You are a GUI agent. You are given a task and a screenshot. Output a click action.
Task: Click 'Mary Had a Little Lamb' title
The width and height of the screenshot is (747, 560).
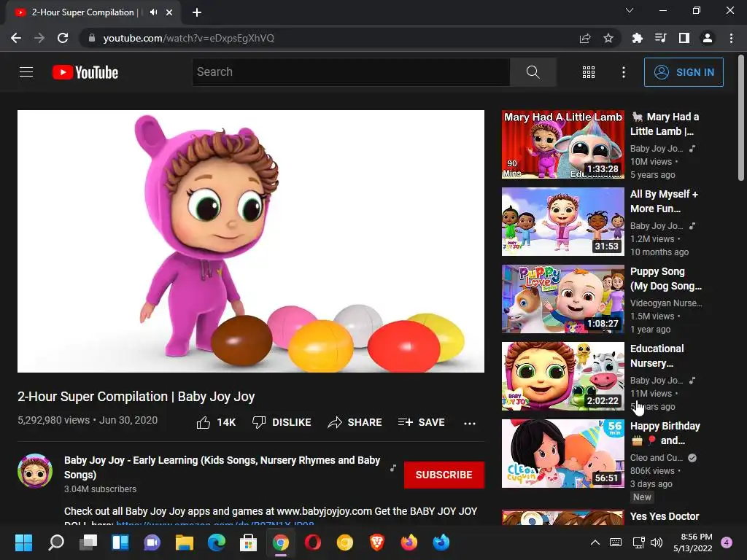(665, 124)
